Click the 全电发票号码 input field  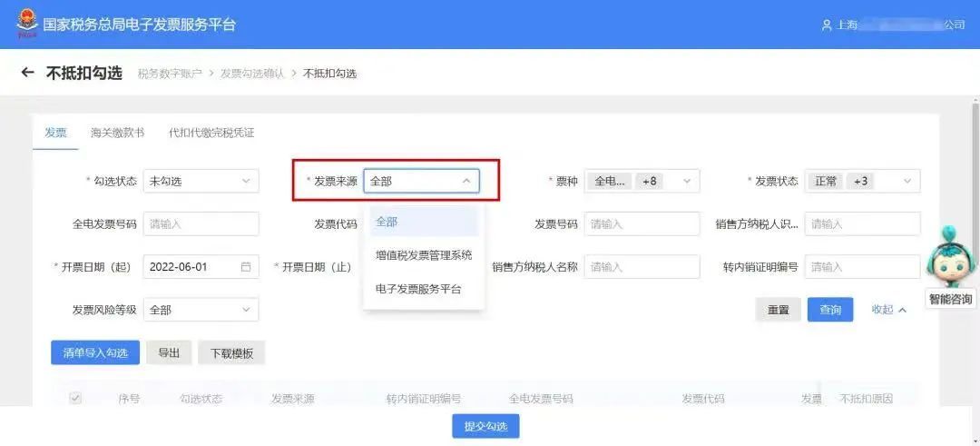201,224
